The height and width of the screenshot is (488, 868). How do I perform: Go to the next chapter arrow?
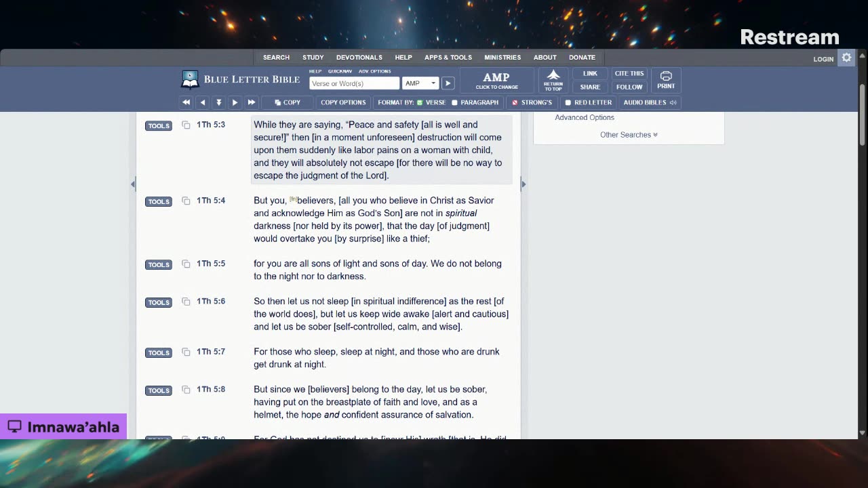[x=235, y=102]
